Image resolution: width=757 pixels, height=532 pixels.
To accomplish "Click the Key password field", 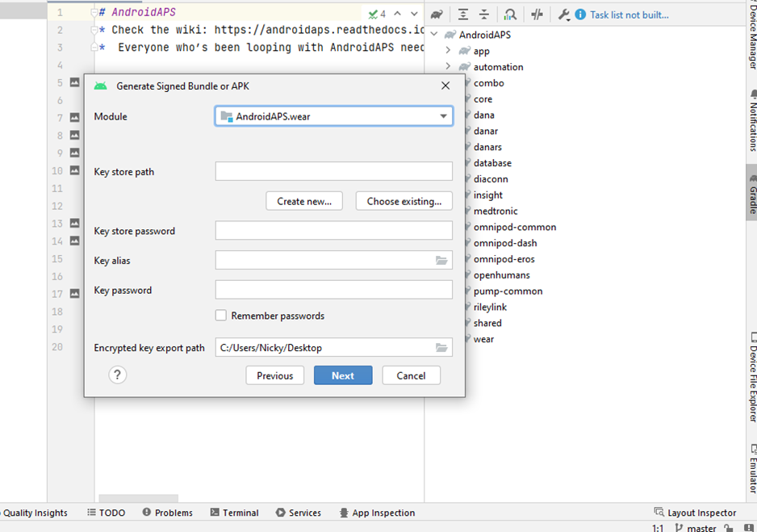I will point(333,290).
